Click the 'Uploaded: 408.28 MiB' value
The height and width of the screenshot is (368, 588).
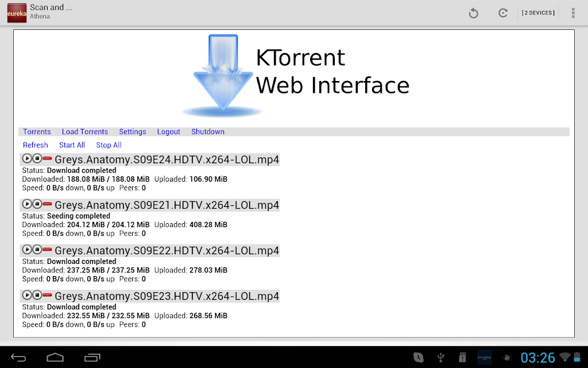point(191,225)
